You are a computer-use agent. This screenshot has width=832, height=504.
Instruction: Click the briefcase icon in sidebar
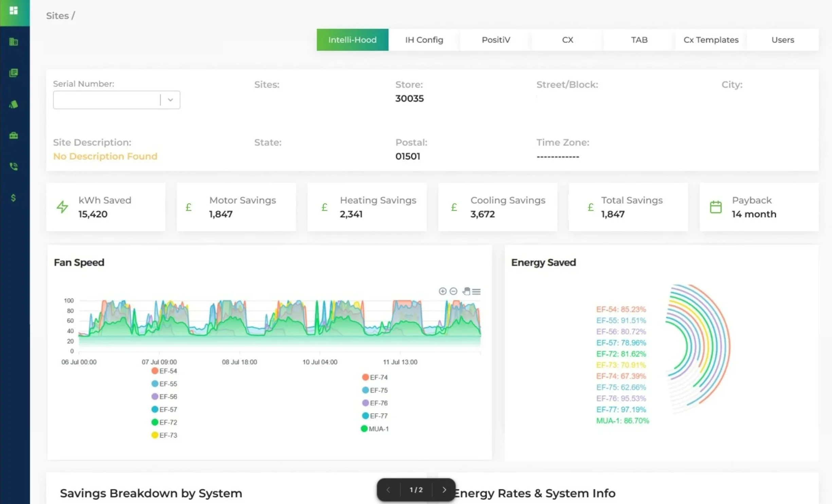click(14, 136)
